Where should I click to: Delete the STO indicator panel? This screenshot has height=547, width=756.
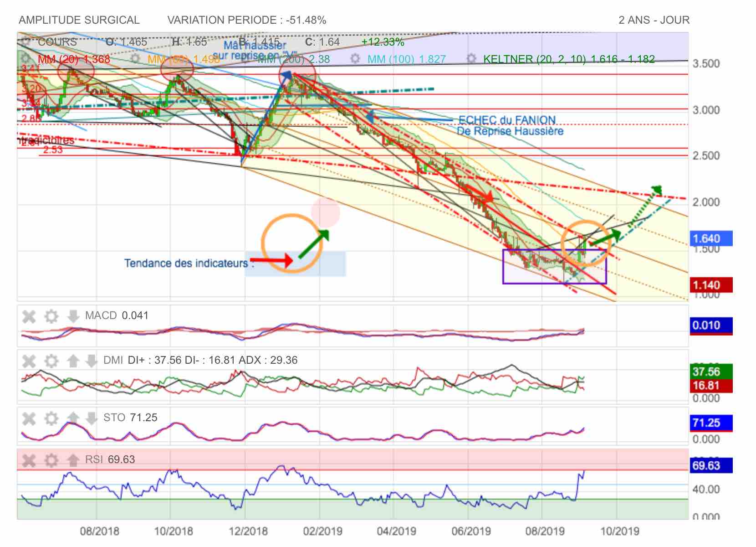[x=29, y=418]
